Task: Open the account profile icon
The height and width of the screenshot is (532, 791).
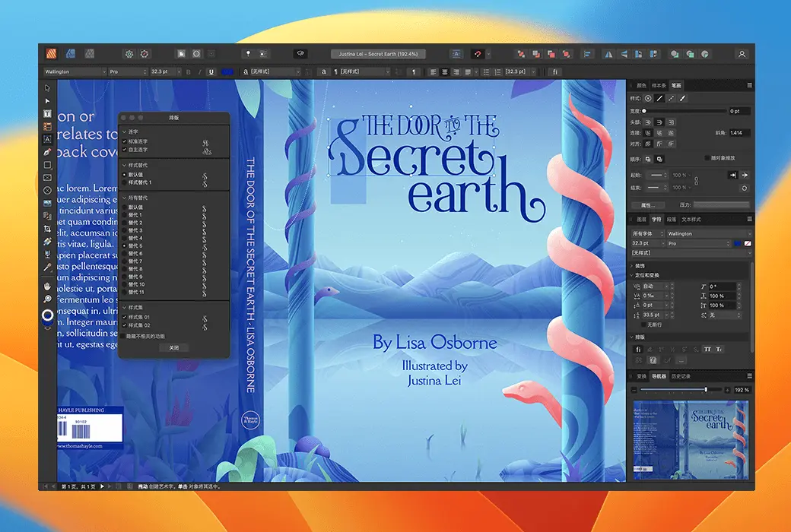Action: (x=742, y=54)
